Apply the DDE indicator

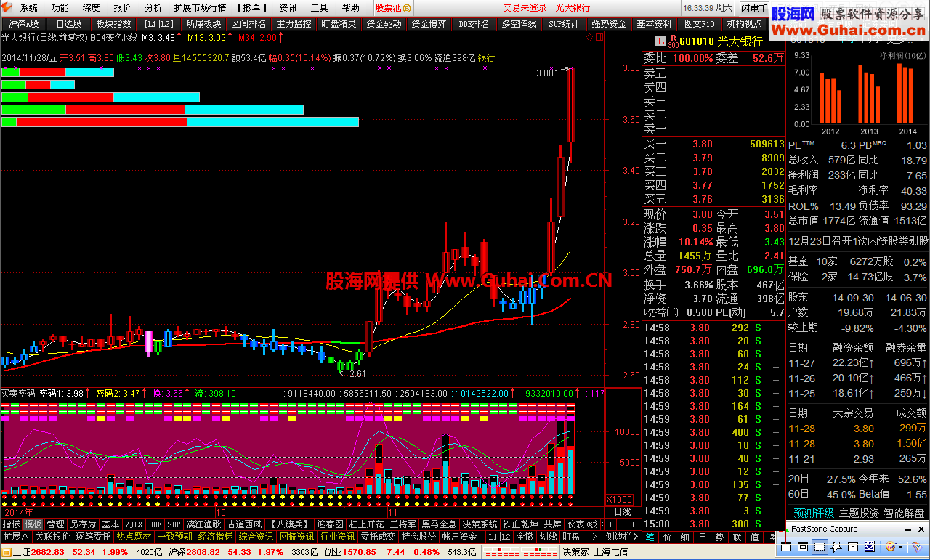pos(155,524)
